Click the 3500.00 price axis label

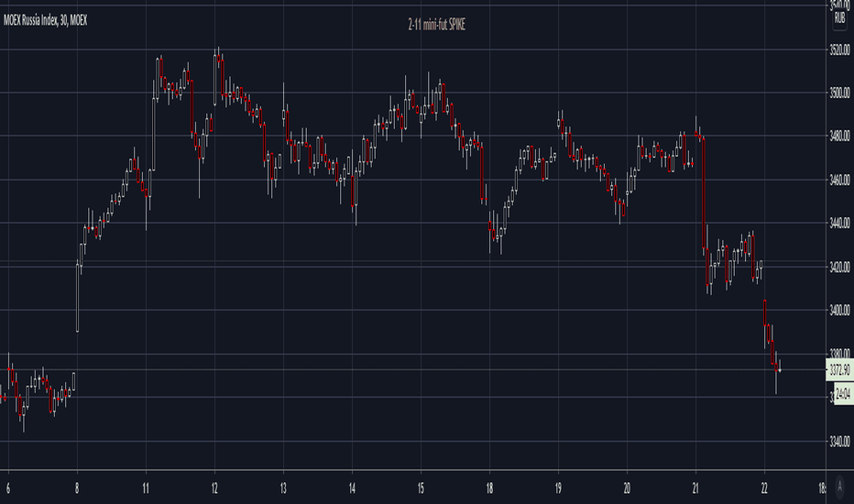point(839,93)
